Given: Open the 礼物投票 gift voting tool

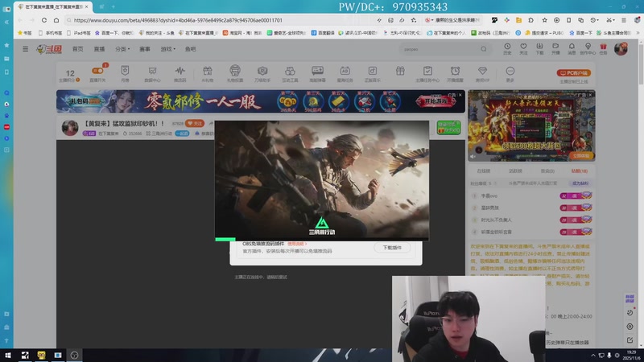Looking at the screenshot, I should tap(235, 74).
